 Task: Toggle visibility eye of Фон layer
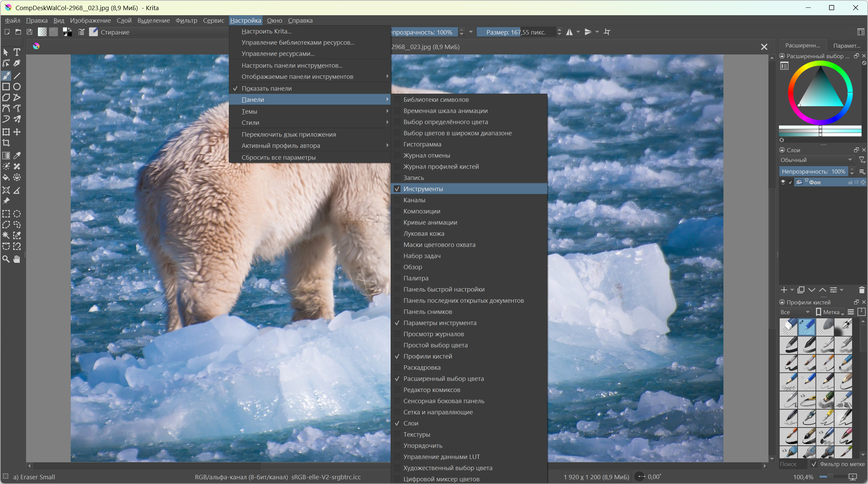point(783,182)
